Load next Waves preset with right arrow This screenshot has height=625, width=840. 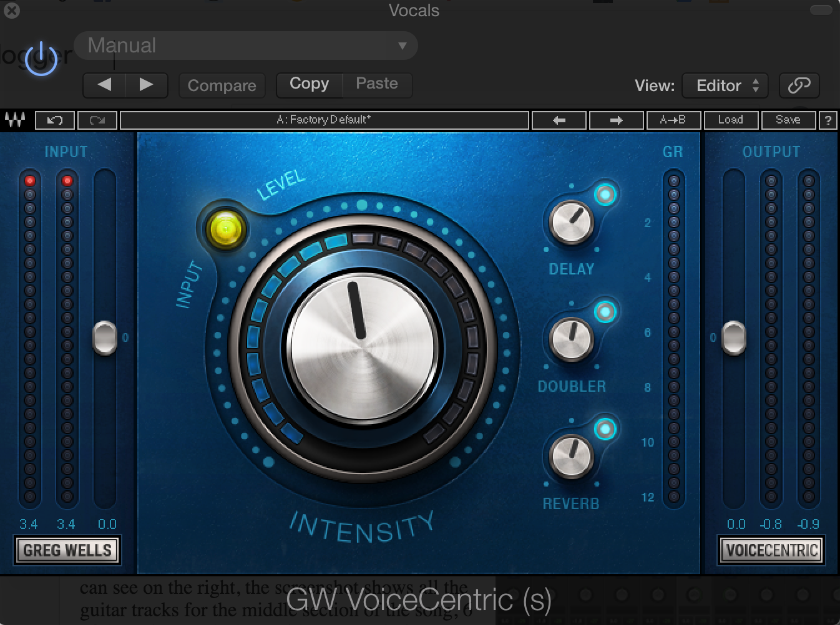[616, 120]
